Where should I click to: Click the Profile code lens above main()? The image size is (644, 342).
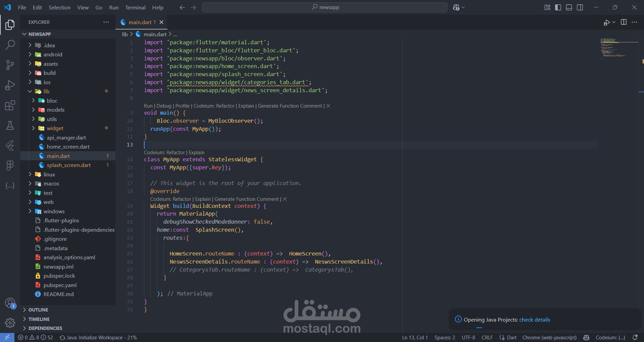click(x=182, y=106)
